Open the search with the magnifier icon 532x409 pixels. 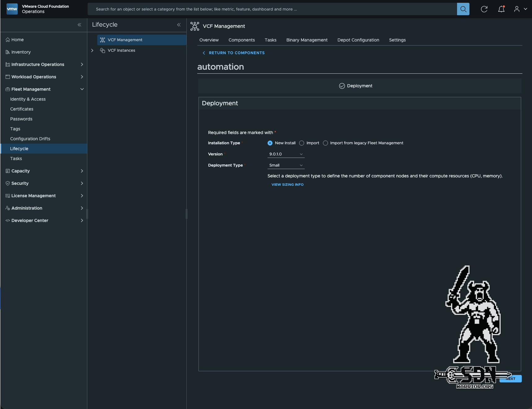463,9
